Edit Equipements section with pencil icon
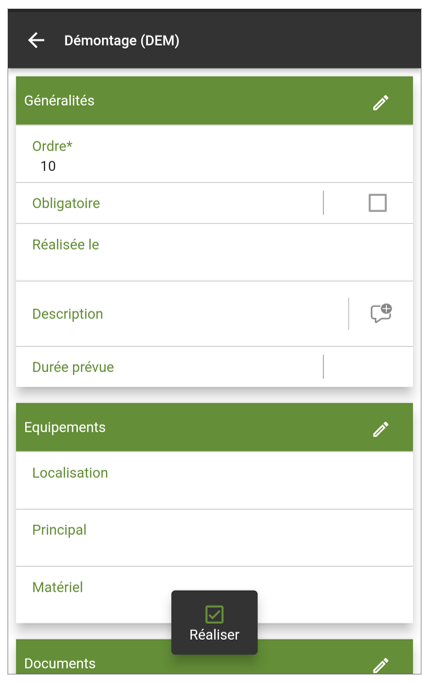 click(381, 429)
